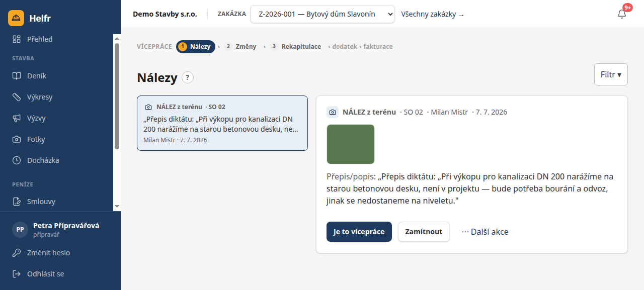Select the NÁLEZ z terénu SO 02 card

coord(222,123)
